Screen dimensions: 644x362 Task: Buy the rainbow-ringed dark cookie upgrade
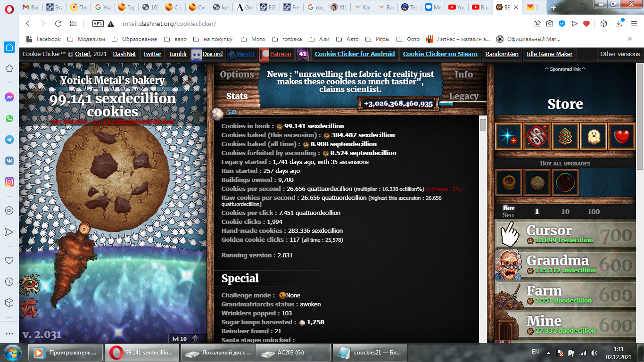[565, 182]
